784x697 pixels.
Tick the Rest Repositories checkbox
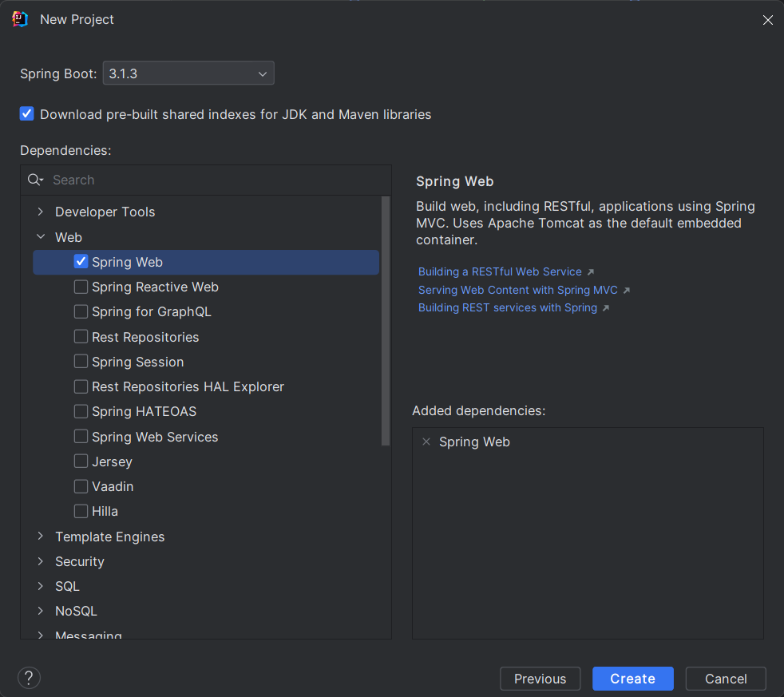pyautogui.click(x=81, y=336)
